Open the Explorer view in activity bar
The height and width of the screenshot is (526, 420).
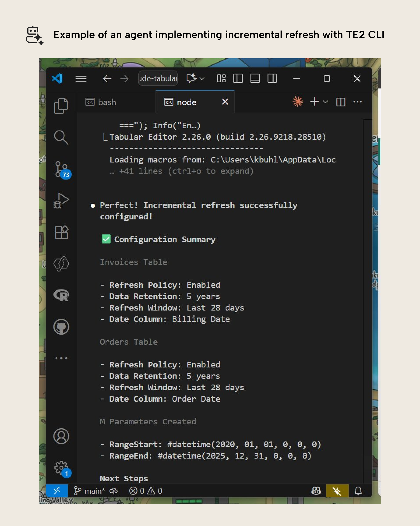coord(61,106)
